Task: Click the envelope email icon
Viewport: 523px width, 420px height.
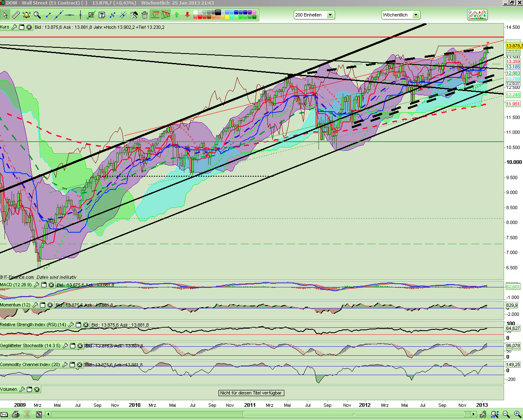Action: coord(5,414)
